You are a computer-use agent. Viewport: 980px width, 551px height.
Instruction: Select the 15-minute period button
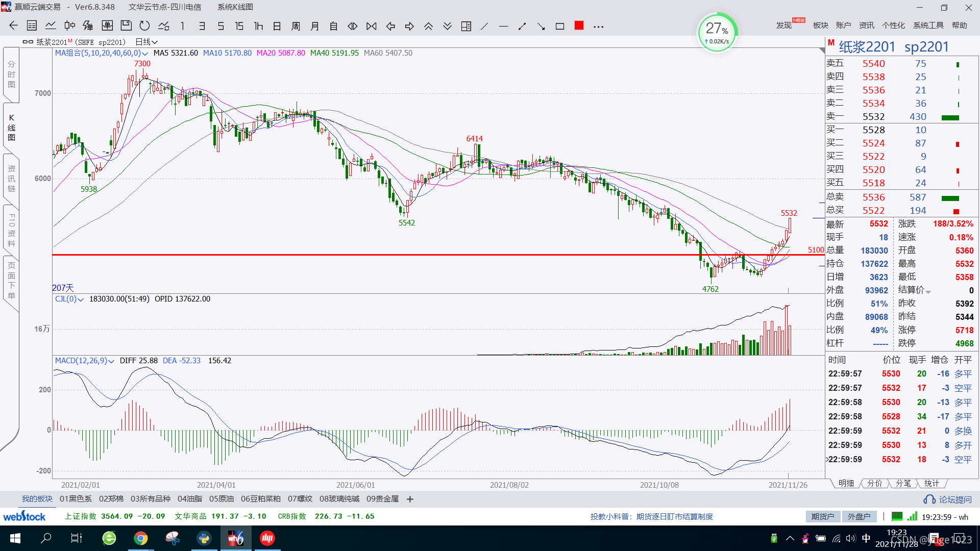(239, 26)
